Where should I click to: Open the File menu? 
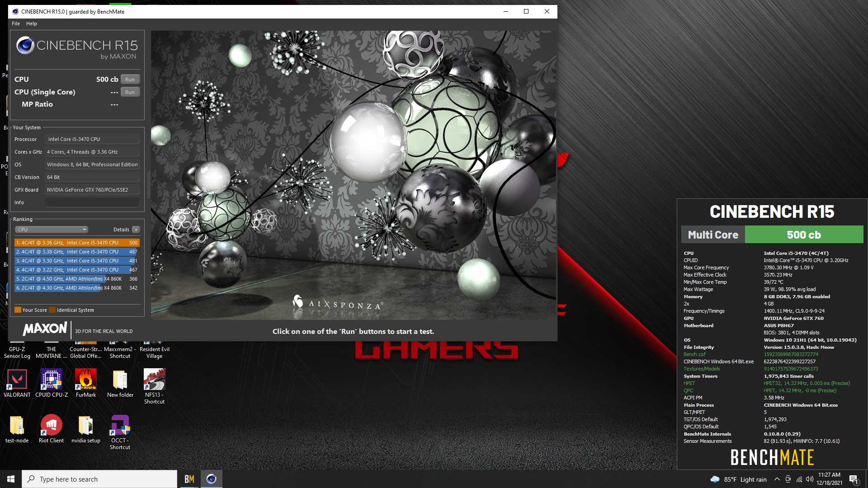[16, 23]
